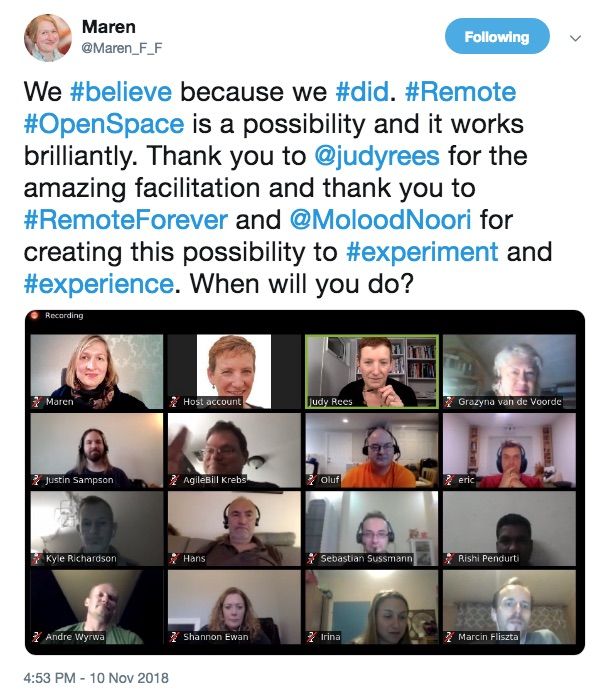
Task: Open the @judyrees mention link
Action: 377,156
